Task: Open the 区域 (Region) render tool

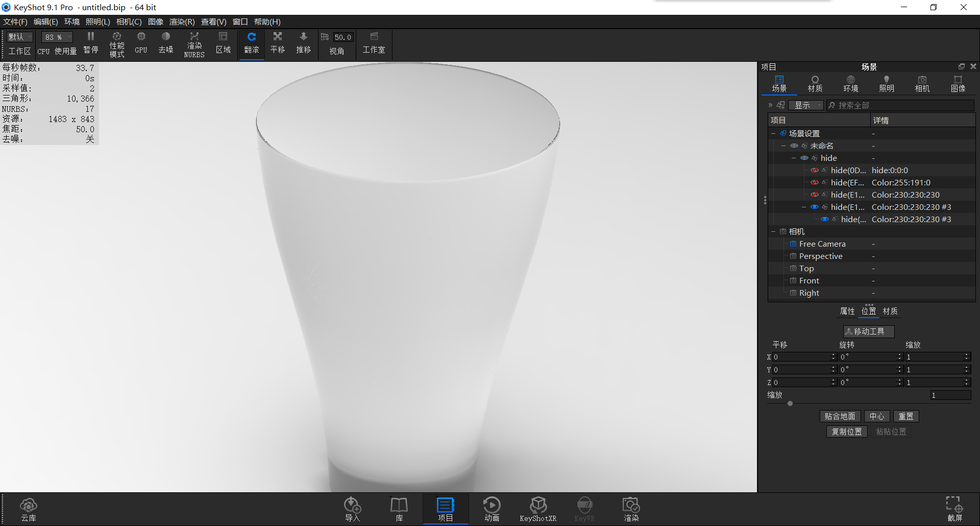Action: click(223, 43)
